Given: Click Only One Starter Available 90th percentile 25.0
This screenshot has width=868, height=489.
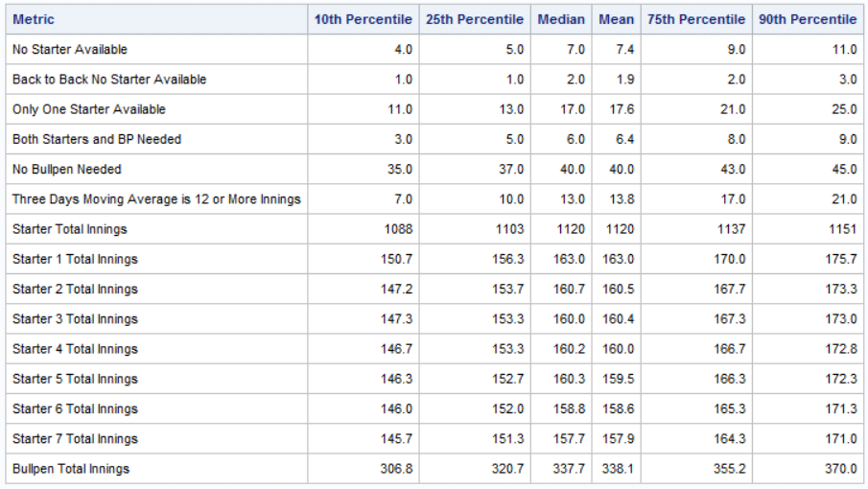Looking at the screenshot, I should (x=845, y=109).
